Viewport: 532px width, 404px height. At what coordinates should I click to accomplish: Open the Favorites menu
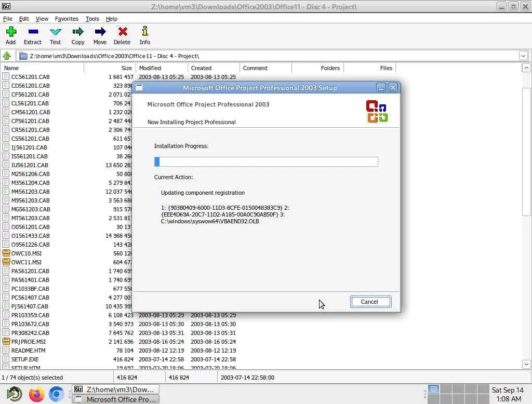(x=66, y=19)
